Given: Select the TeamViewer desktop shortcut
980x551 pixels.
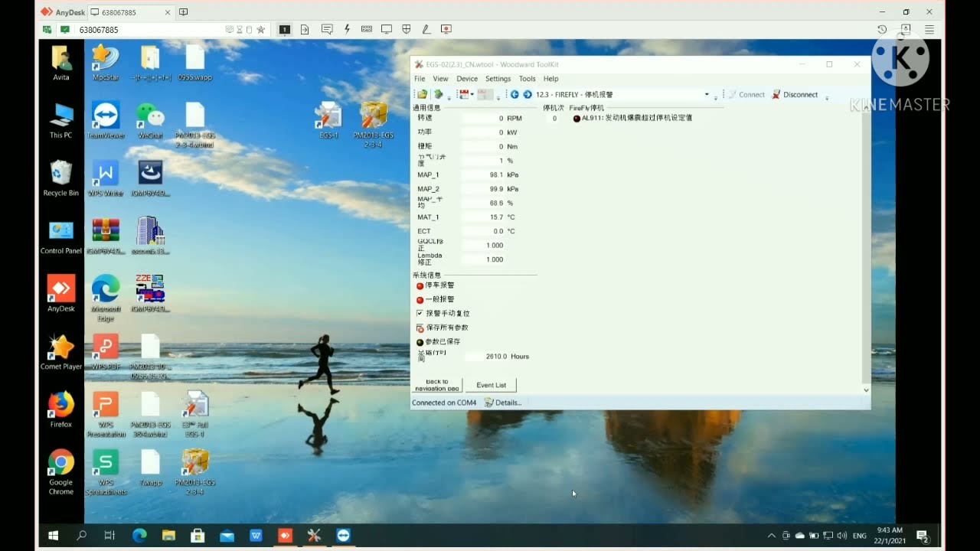Looking at the screenshot, I should [106, 120].
